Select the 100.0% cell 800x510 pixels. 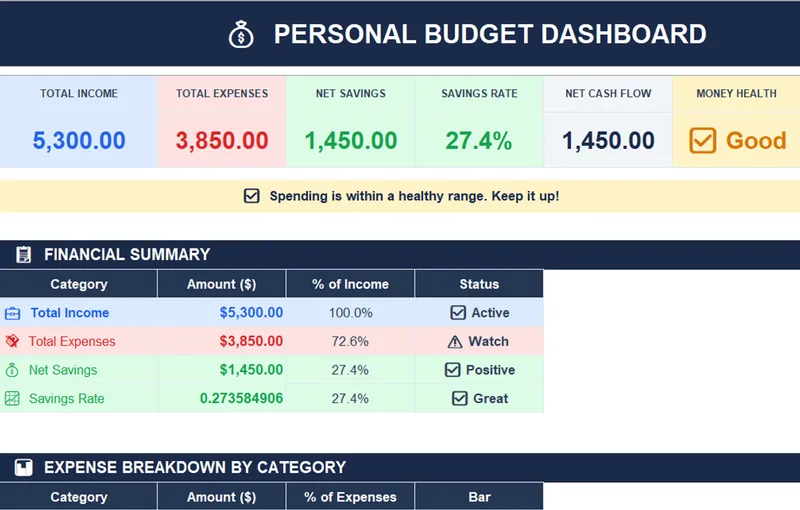[x=351, y=313]
